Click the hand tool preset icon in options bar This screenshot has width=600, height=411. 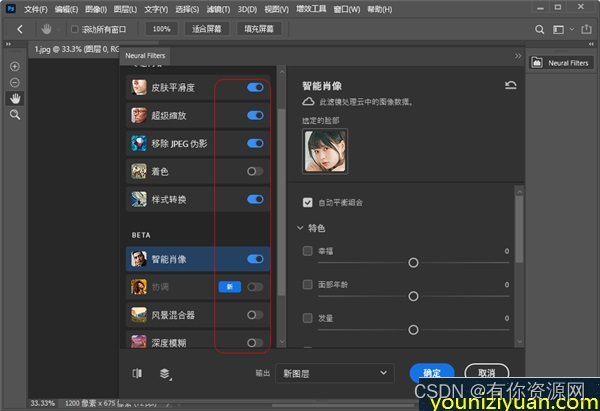(46, 29)
